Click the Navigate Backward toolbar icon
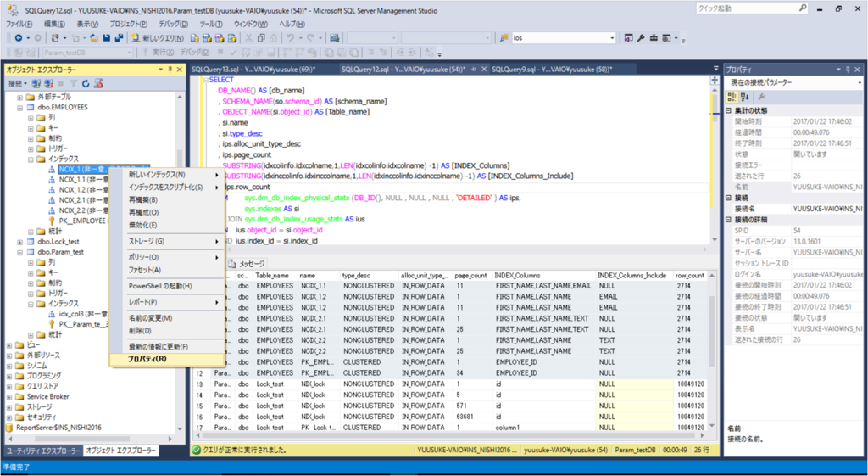This screenshot has width=868, height=476. [19, 38]
